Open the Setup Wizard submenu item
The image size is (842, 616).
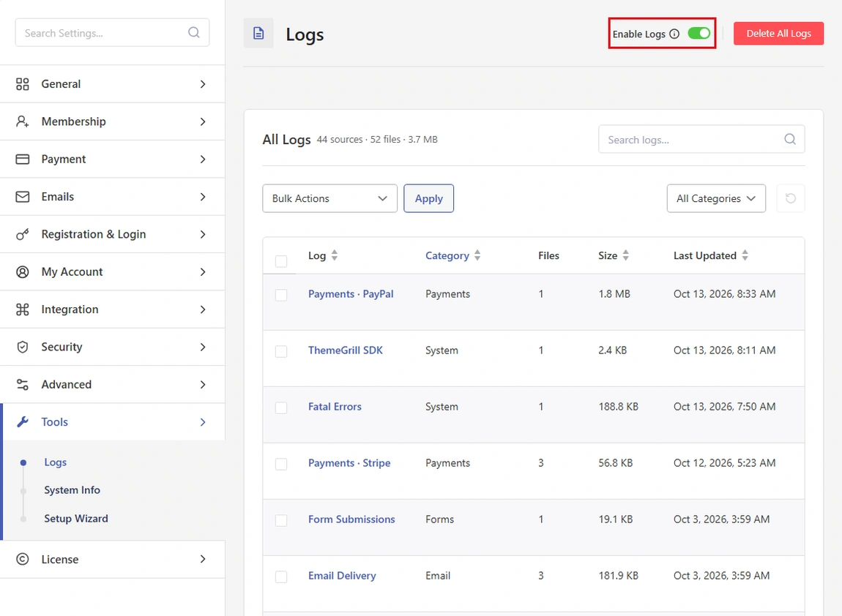click(75, 519)
